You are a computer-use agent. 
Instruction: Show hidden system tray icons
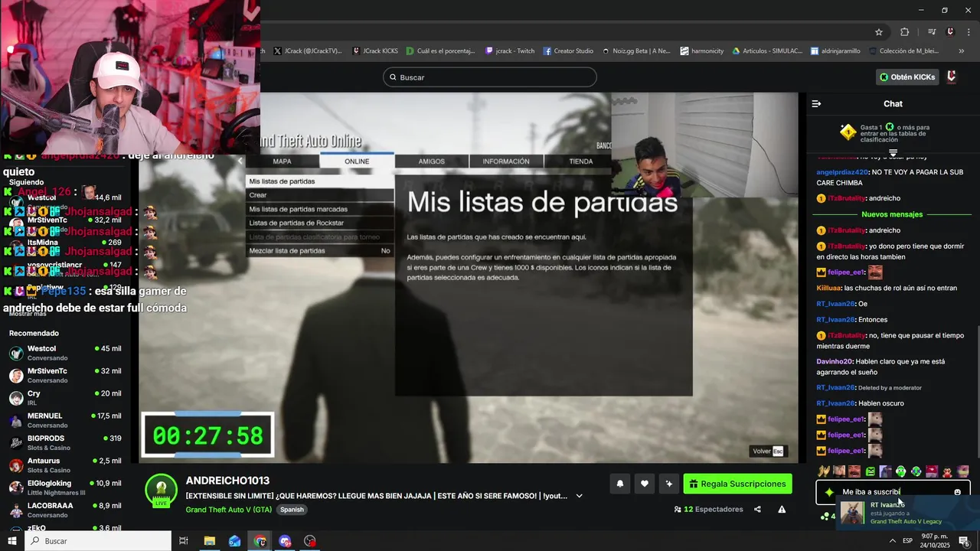[x=892, y=541]
